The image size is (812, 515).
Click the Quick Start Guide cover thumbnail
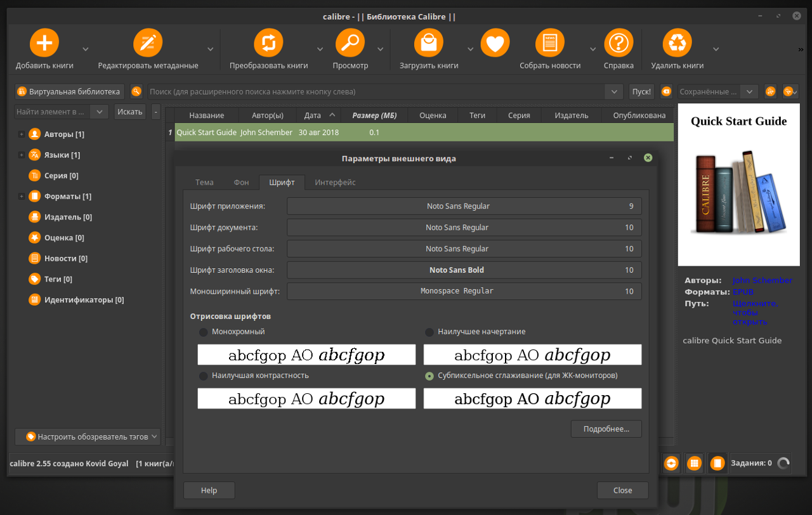coord(739,185)
